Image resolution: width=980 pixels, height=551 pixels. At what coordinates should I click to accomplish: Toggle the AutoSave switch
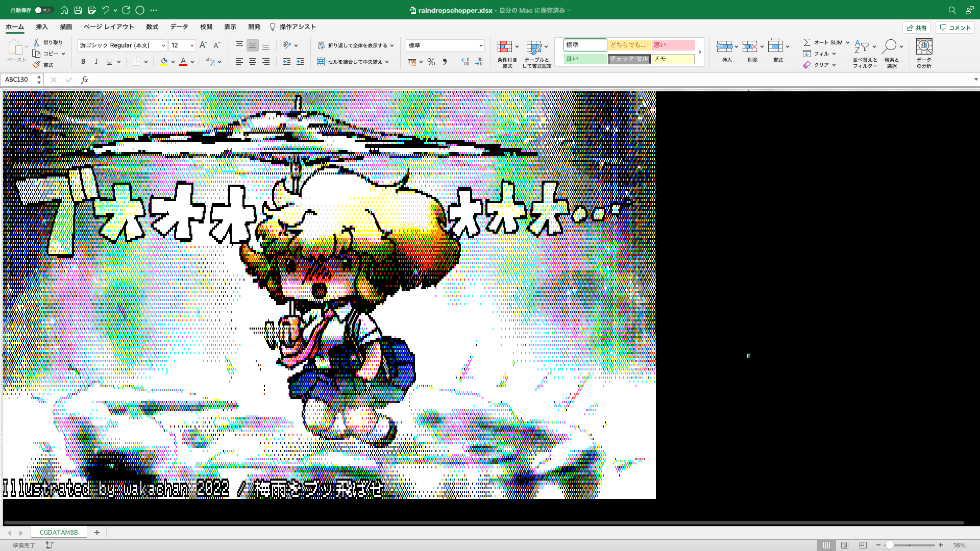pyautogui.click(x=43, y=10)
